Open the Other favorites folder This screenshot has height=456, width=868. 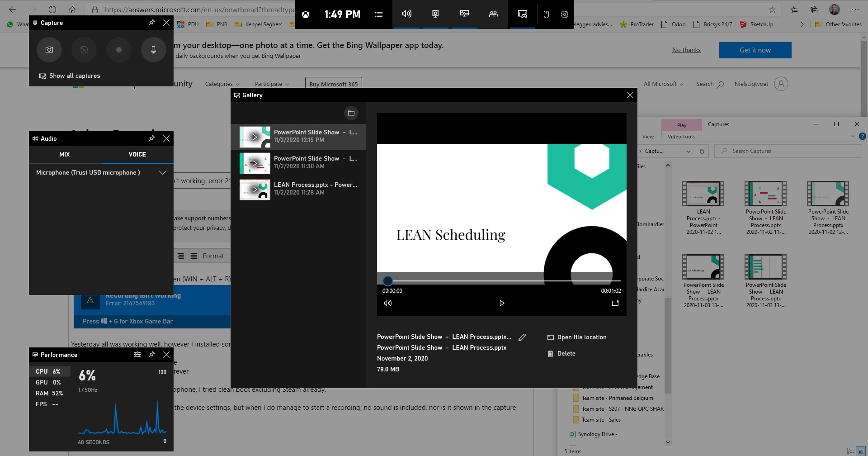[x=838, y=24]
